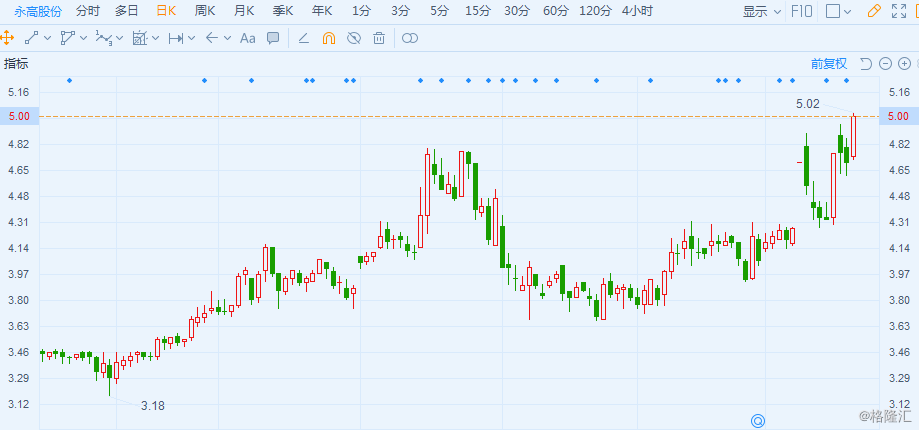Click the overlapping circles compare icon
This screenshot has width=919, height=430.
click(x=410, y=39)
